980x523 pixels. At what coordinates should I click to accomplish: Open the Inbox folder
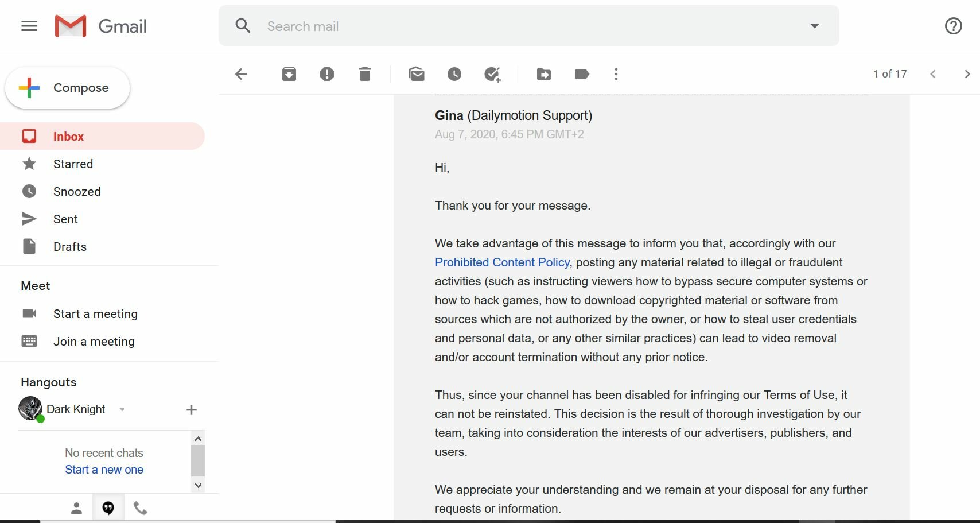102,136
